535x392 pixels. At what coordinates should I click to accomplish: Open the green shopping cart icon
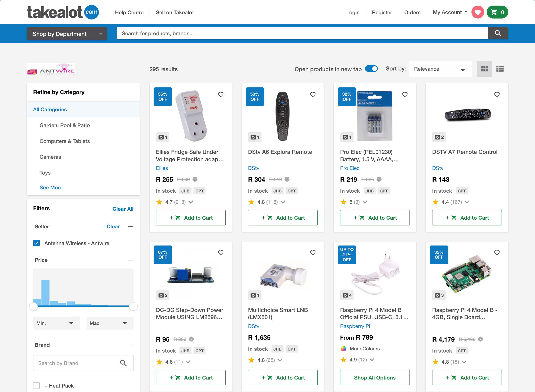tap(497, 12)
